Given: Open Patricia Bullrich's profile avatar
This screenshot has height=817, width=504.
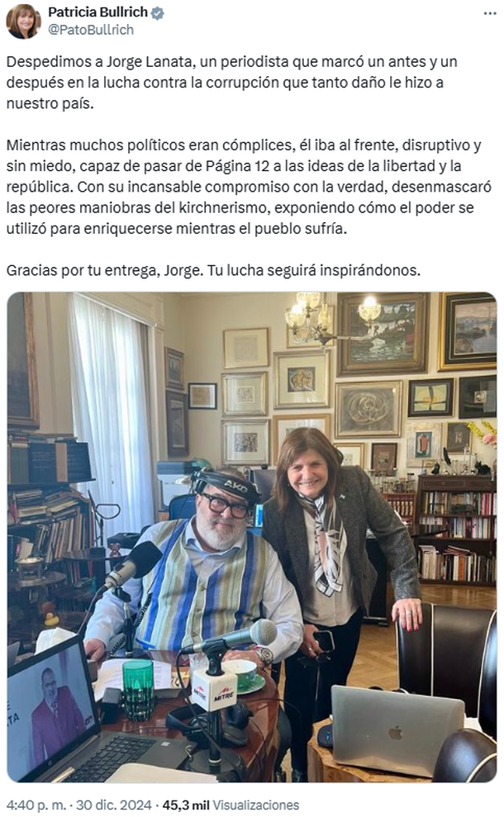Looking at the screenshot, I should point(23,21).
